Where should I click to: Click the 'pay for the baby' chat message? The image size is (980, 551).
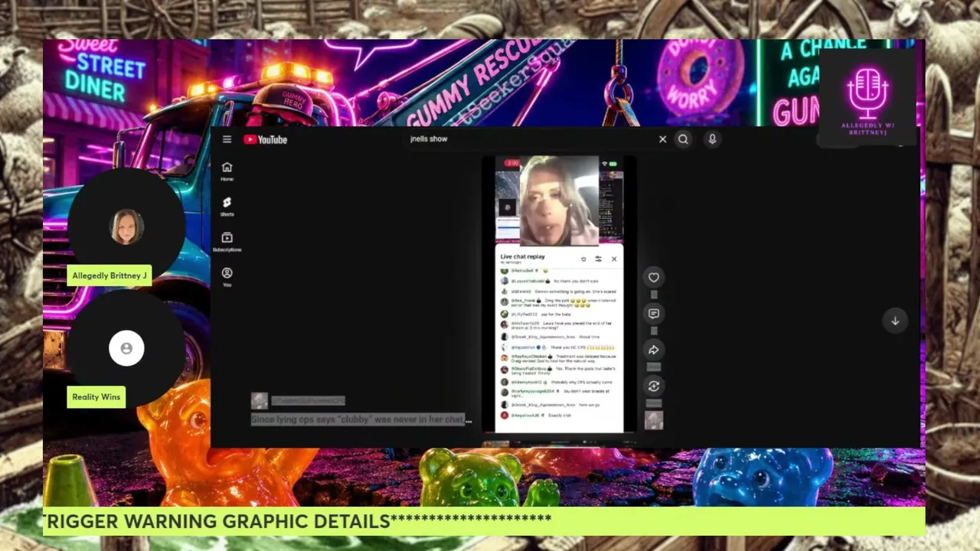[557, 315]
